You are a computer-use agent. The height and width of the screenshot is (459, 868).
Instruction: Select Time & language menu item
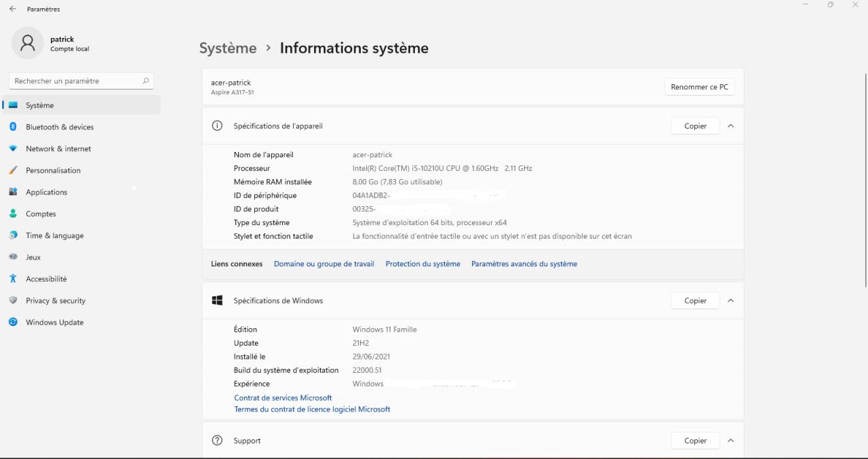(x=54, y=235)
